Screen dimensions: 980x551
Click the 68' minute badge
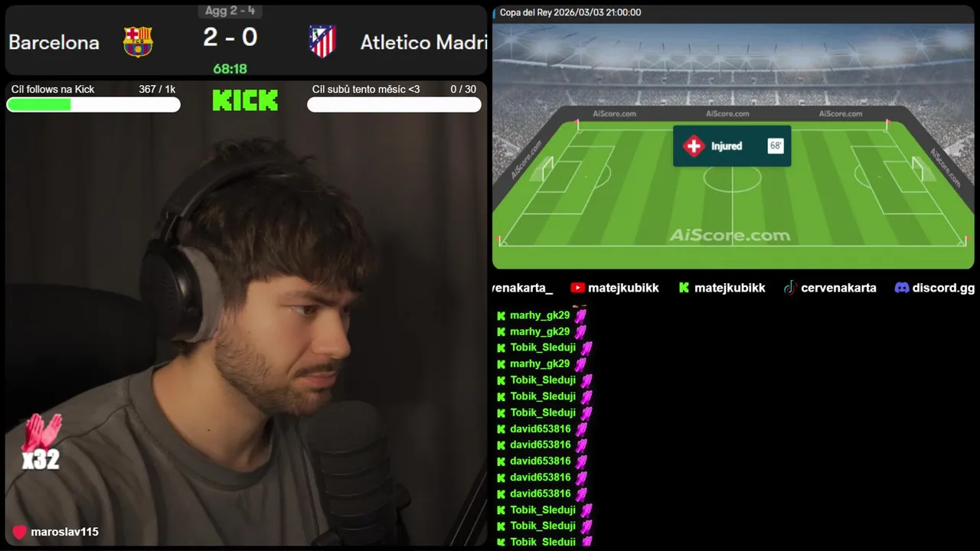[x=776, y=145]
